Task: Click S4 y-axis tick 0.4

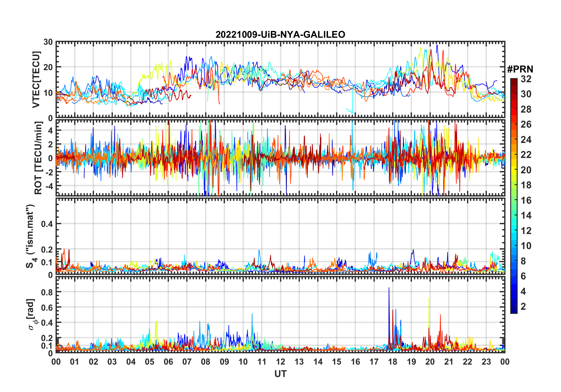Action: pos(47,224)
